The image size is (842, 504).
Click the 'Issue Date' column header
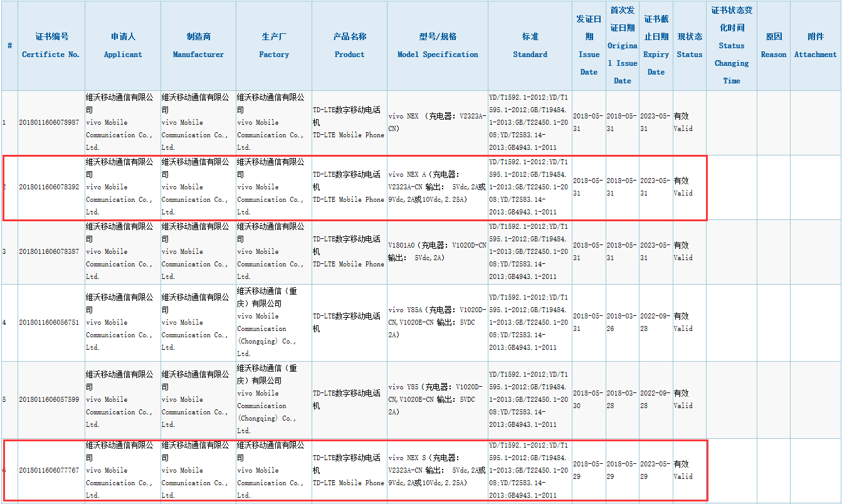click(589, 46)
